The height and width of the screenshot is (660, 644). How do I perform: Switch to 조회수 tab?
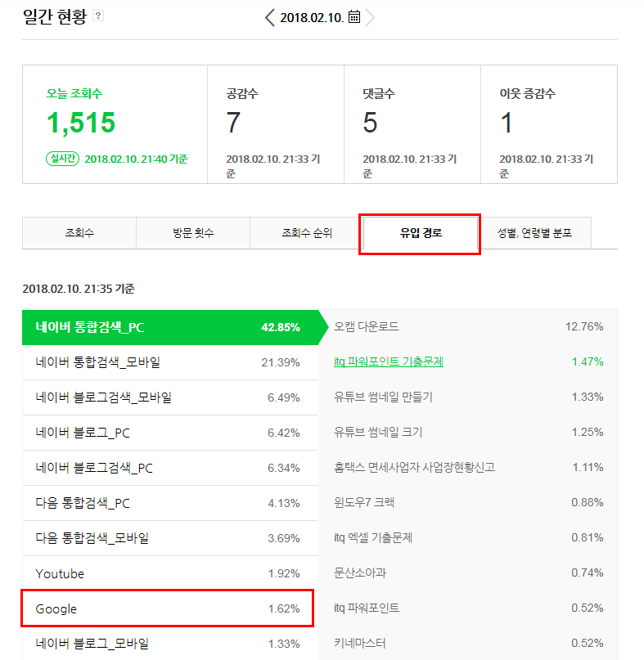click(79, 233)
